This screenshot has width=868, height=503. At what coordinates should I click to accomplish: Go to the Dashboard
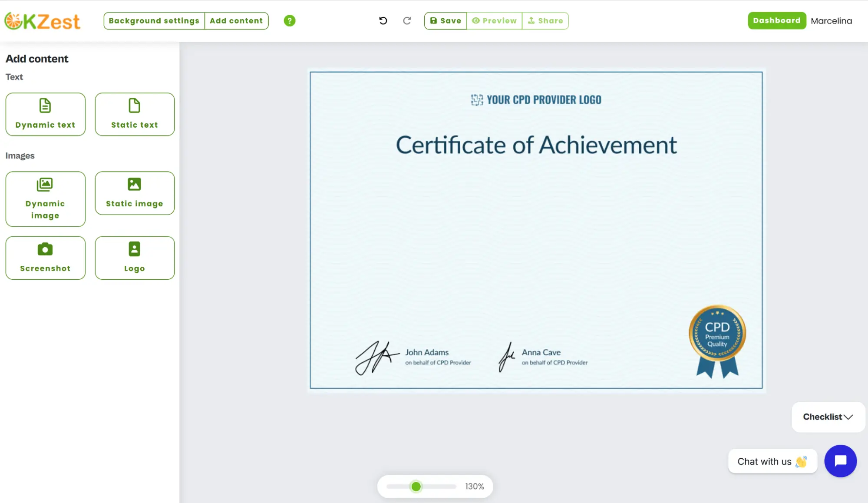tap(776, 21)
